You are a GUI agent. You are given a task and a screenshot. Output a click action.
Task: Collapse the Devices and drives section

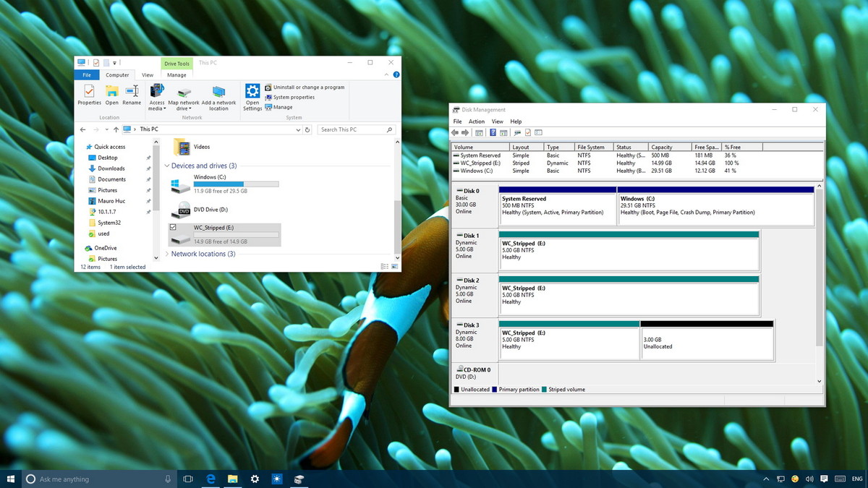tap(167, 166)
